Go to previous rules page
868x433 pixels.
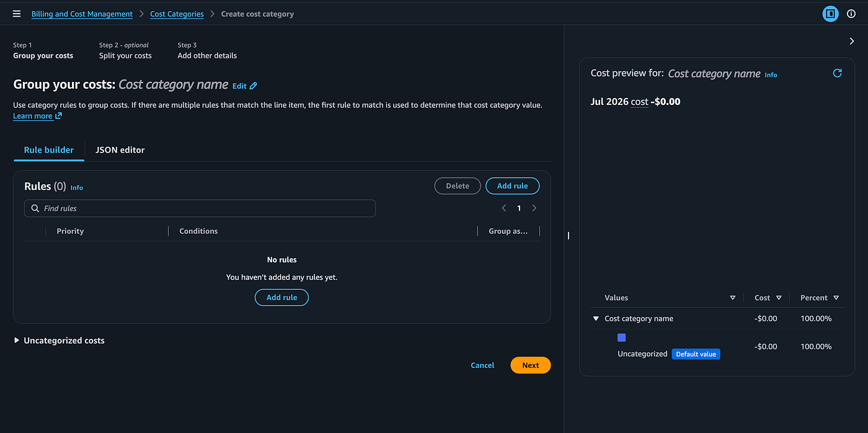[x=504, y=208]
